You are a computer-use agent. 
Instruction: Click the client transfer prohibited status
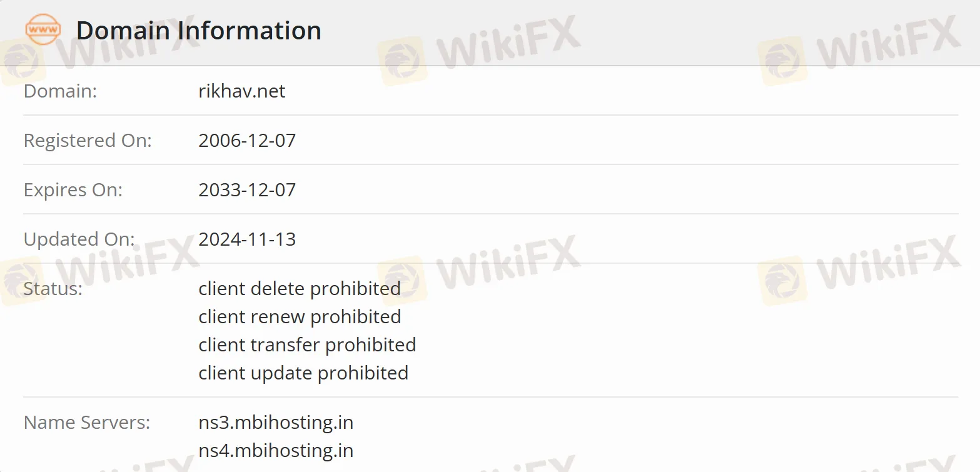click(x=307, y=345)
